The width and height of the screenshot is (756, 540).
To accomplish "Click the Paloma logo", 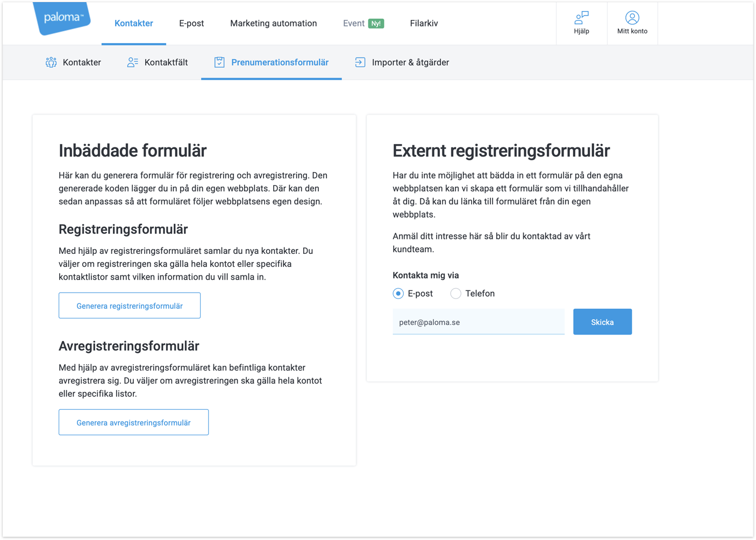I will tap(62, 18).
